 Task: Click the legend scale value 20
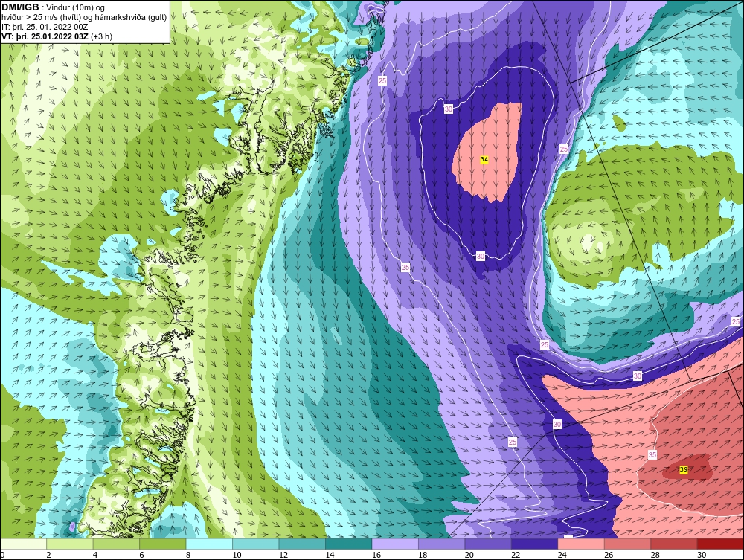(469, 555)
